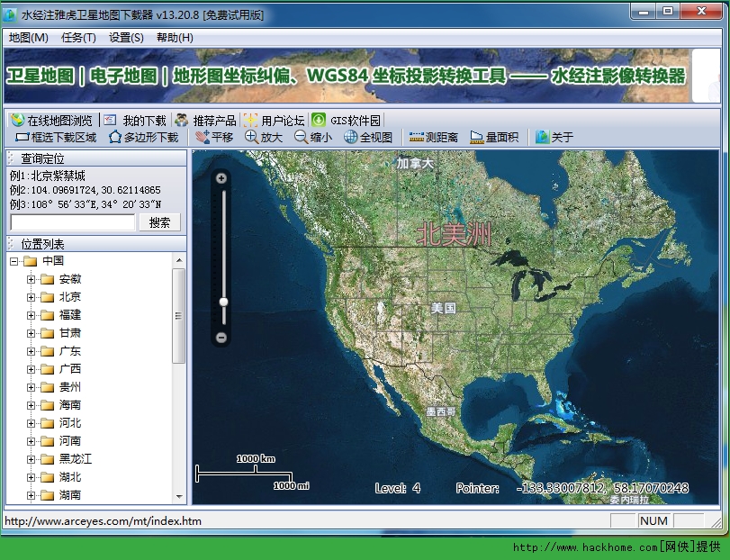Click the map zoom plus button
Viewport: 730px width, 560px height.
[x=221, y=178]
